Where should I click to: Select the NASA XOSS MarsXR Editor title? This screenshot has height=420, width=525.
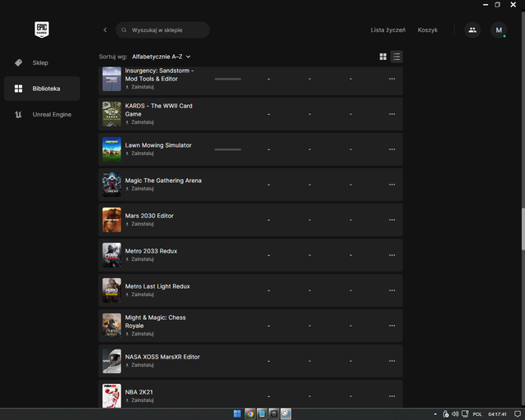[162, 357]
